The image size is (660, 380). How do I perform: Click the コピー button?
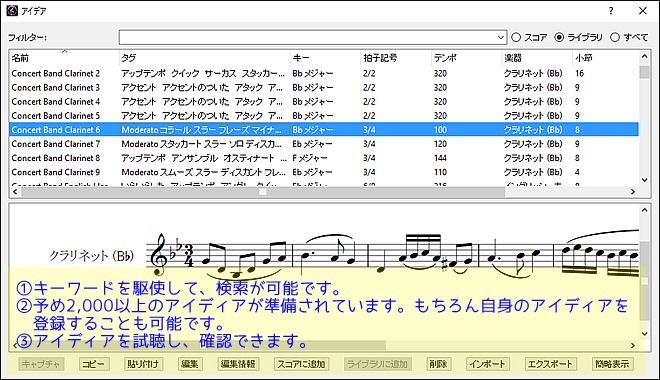[94, 364]
